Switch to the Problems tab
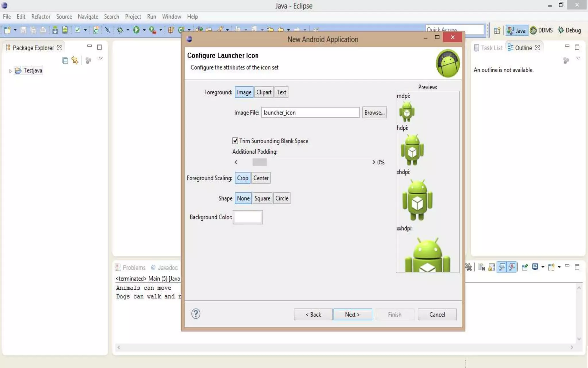The height and width of the screenshot is (368, 588). 131,268
